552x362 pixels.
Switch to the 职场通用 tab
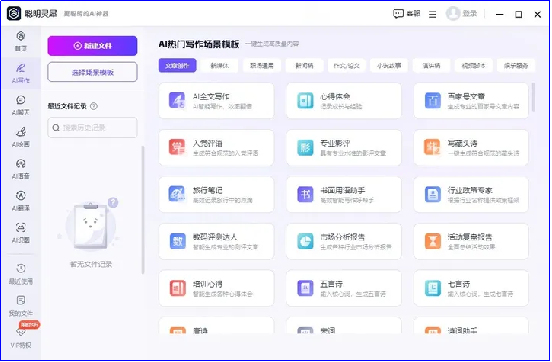(x=262, y=65)
